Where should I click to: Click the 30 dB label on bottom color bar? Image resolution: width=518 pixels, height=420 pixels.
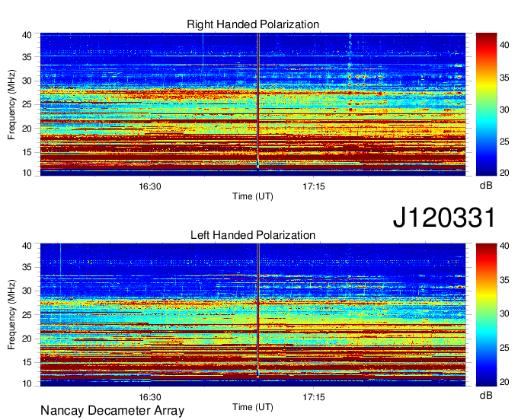(x=504, y=313)
